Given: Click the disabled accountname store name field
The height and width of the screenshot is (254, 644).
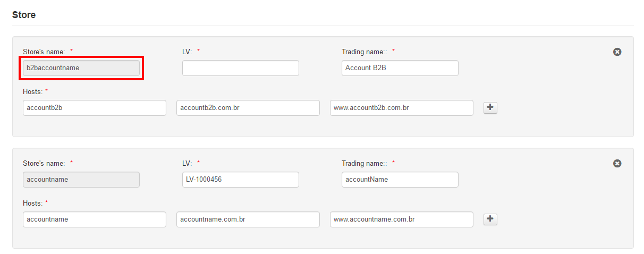Looking at the screenshot, I should (81, 180).
